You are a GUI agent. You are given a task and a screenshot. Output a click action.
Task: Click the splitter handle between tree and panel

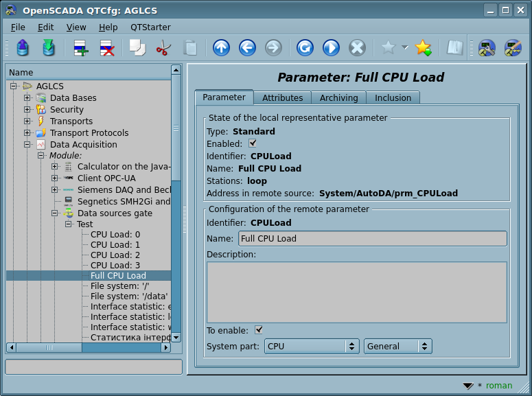[x=185, y=219]
